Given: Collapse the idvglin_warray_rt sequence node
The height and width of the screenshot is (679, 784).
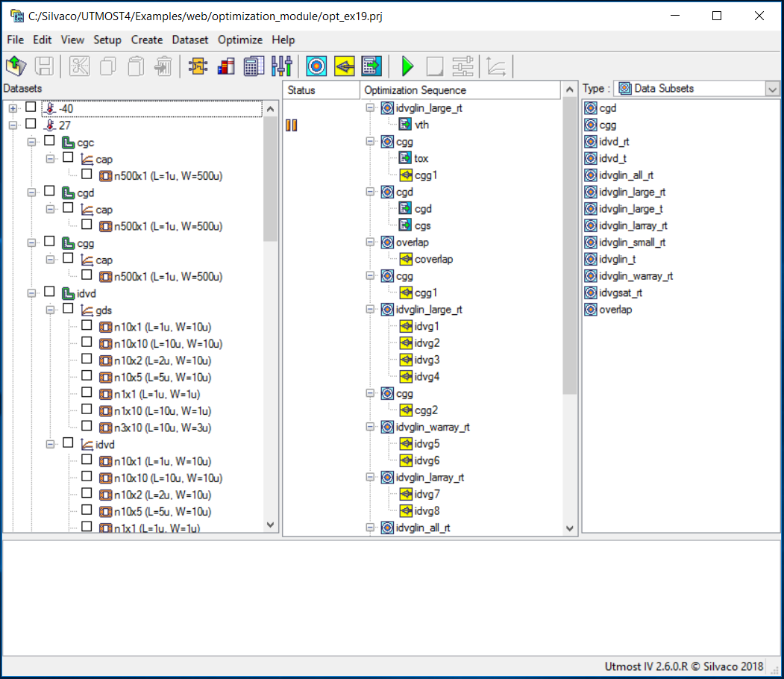Looking at the screenshot, I should click(x=370, y=427).
